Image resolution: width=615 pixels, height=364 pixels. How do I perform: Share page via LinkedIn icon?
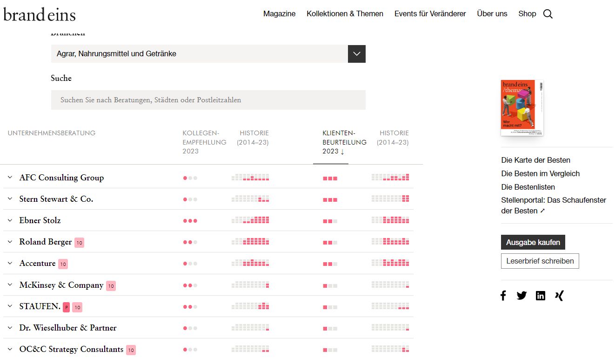point(540,296)
